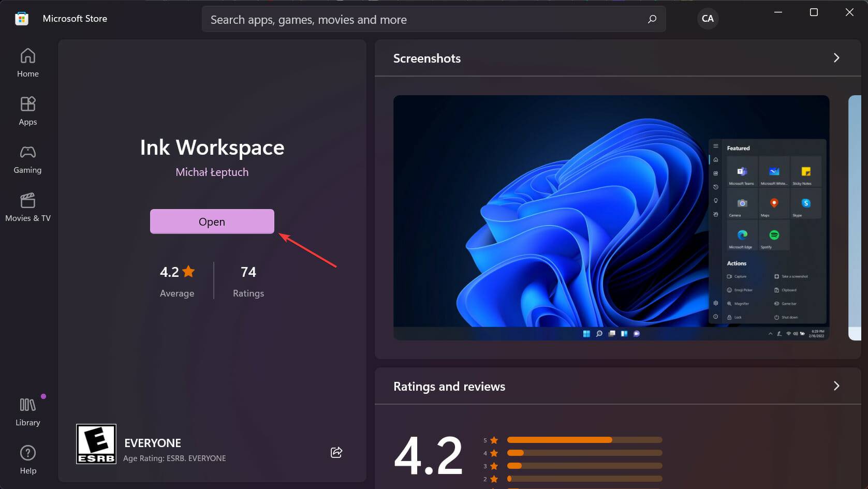Open the first app screenshot
Image resolution: width=868 pixels, height=489 pixels.
[x=611, y=218]
